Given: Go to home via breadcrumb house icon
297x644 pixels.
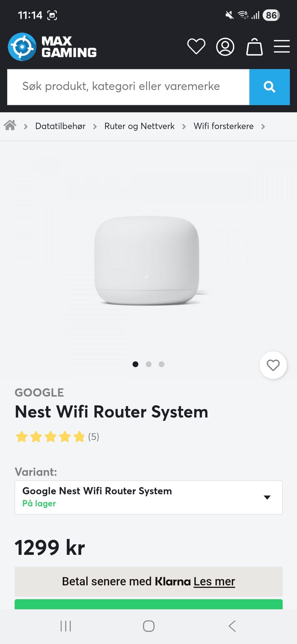Looking at the screenshot, I should pos(10,125).
